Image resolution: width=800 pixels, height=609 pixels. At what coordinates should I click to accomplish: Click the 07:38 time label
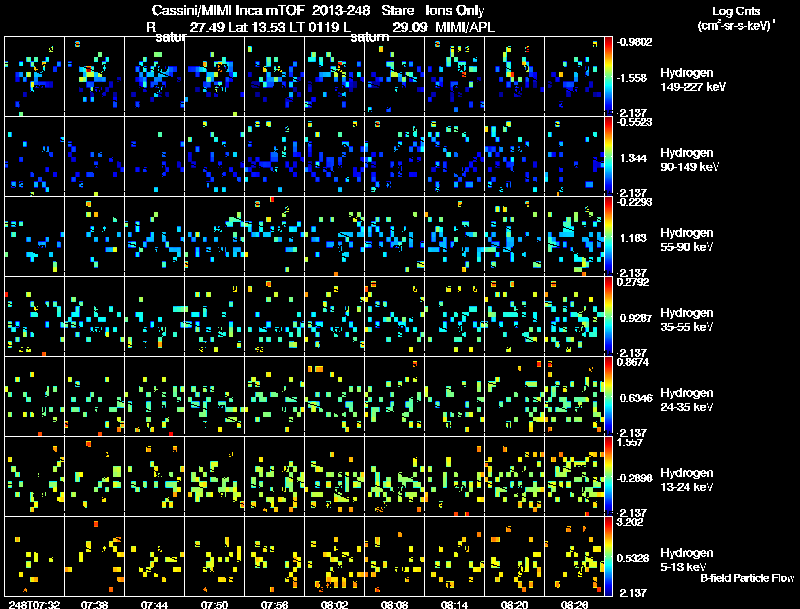pyautogui.click(x=94, y=604)
